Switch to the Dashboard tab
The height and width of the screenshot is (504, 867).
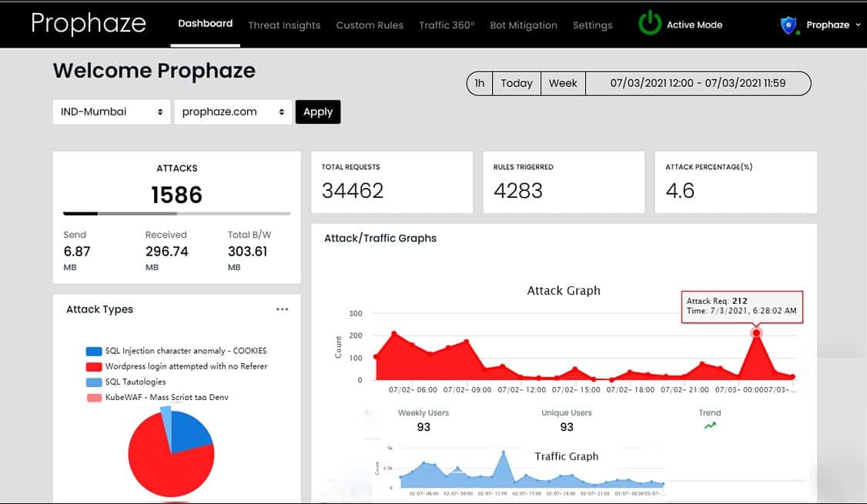click(205, 24)
